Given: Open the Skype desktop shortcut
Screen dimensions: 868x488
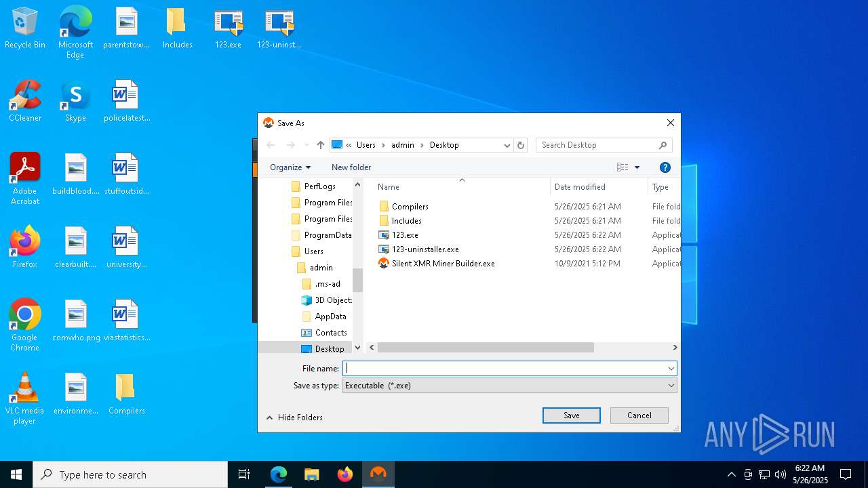Looking at the screenshot, I should 75,102.
